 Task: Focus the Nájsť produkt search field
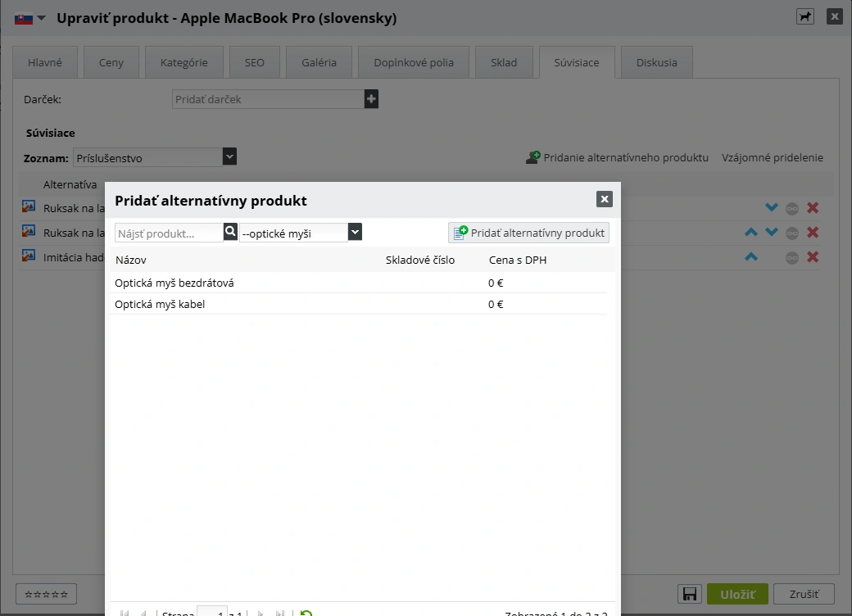tap(169, 233)
